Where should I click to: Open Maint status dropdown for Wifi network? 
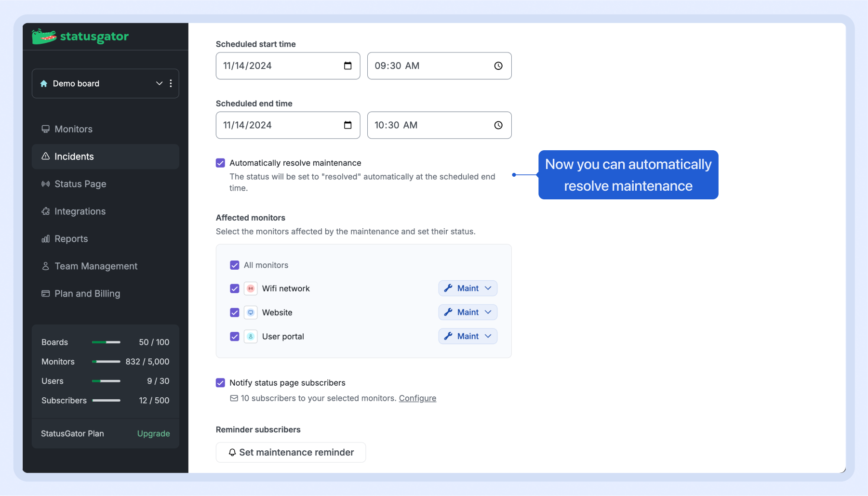(467, 288)
